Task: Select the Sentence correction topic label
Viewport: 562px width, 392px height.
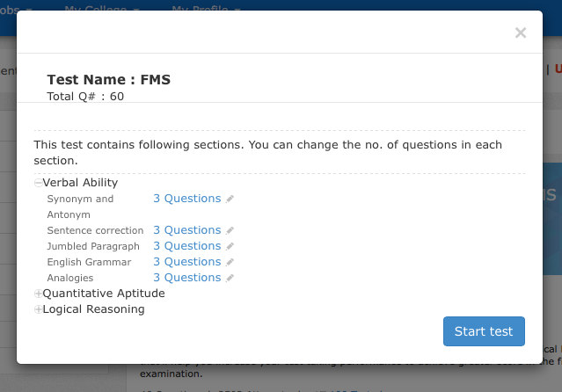Action: pyautogui.click(x=91, y=230)
